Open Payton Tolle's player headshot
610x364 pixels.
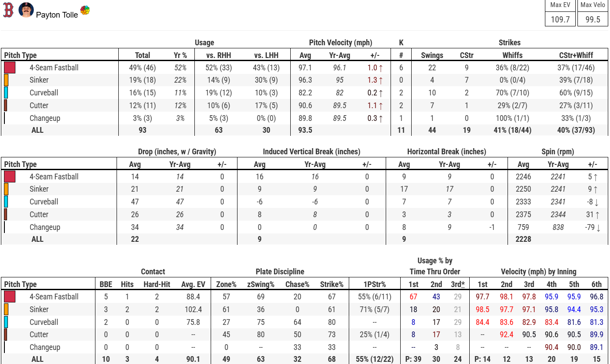pyautogui.click(x=26, y=10)
